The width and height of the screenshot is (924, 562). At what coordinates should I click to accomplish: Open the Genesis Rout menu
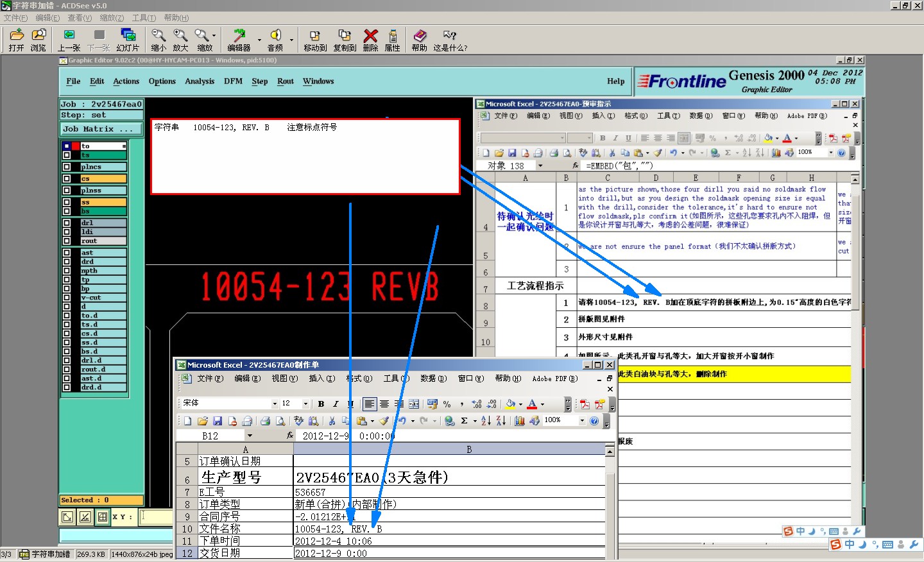click(x=286, y=81)
